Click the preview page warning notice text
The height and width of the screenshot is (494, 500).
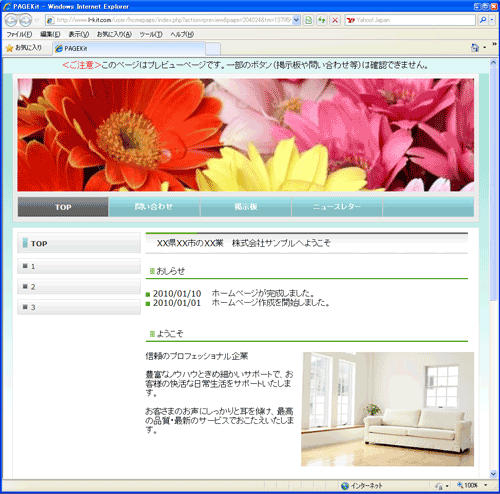pos(246,65)
